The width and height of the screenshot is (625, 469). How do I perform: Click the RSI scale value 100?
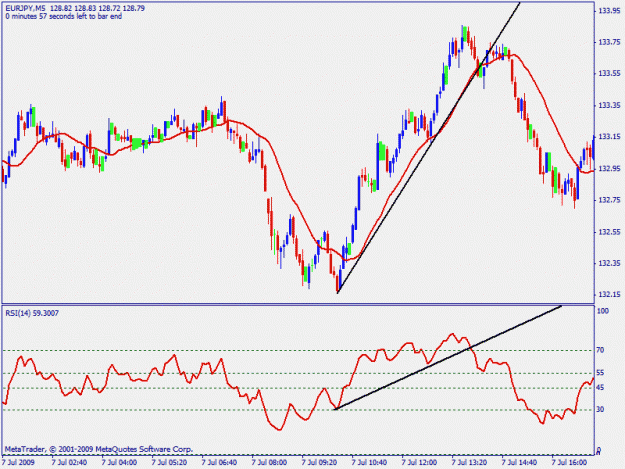[603, 311]
